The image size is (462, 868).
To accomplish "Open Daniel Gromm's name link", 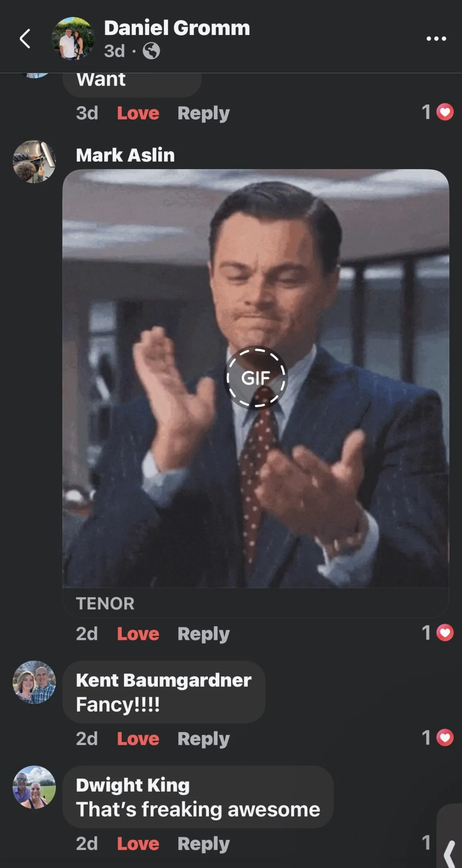I will tap(177, 28).
